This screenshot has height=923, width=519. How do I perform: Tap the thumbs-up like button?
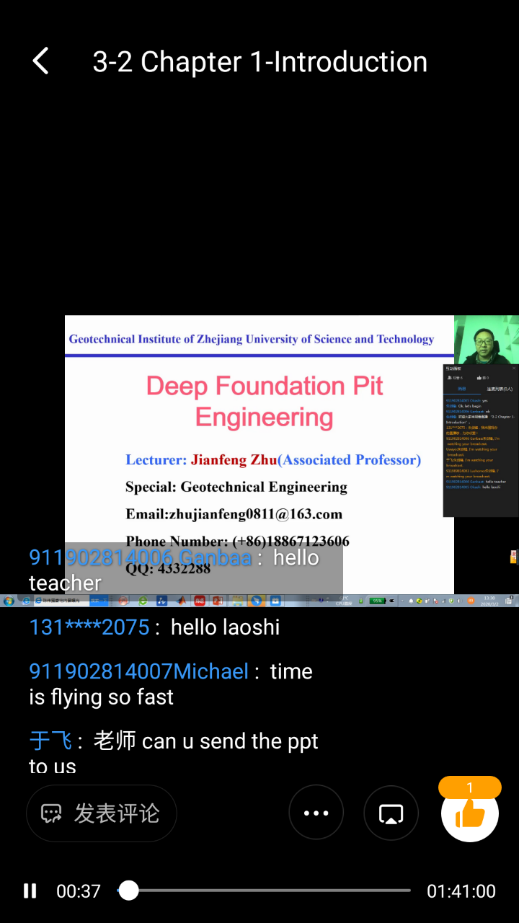[470, 814]
